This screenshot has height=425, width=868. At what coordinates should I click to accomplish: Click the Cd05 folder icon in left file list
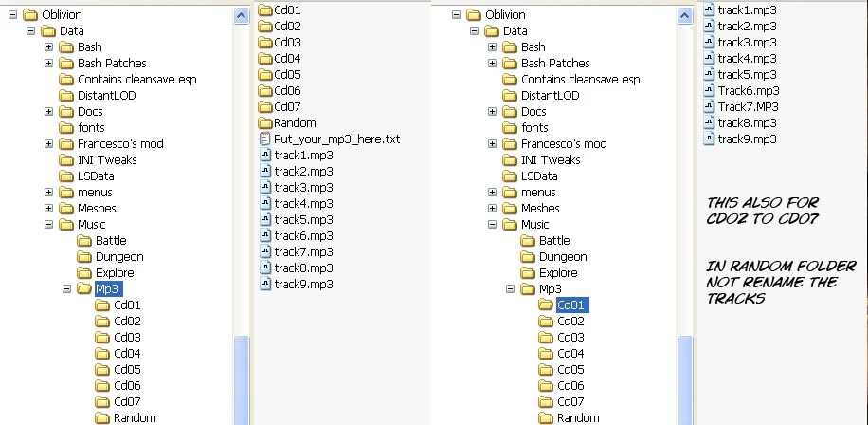[x=265, y=74]
